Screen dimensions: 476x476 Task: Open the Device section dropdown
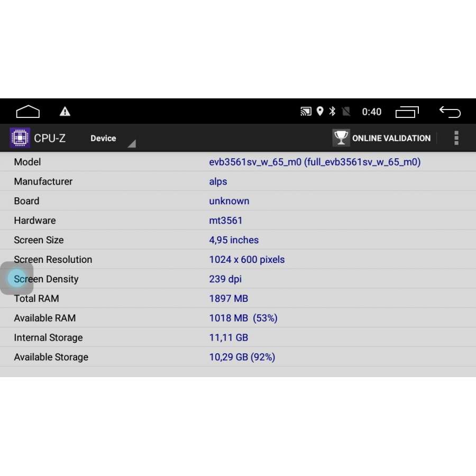click(x=113, y=139)
